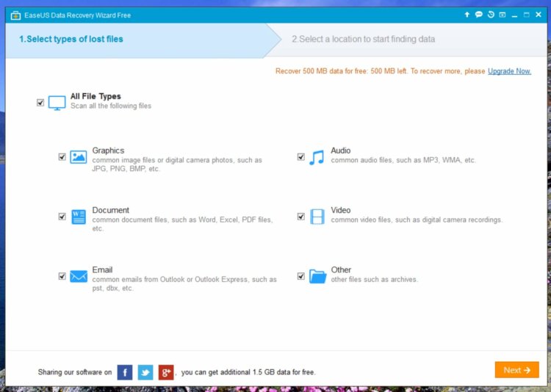Click the All File Types monitor icon
Image resolution: width=551 pixels, height=392 pixels.
(x=57, y=103)
